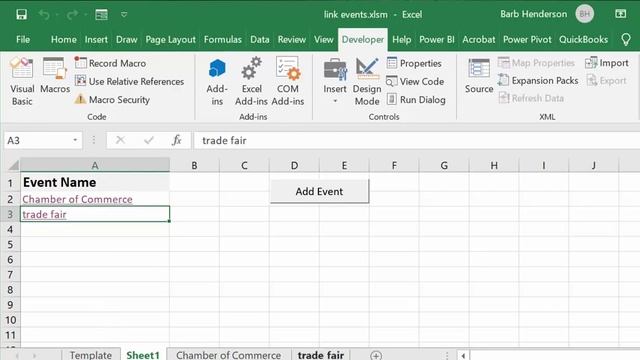Click the Ribbon Display Options icon
Image resolution: width=640 pixels, height=360 pixels.
(620, 14)
